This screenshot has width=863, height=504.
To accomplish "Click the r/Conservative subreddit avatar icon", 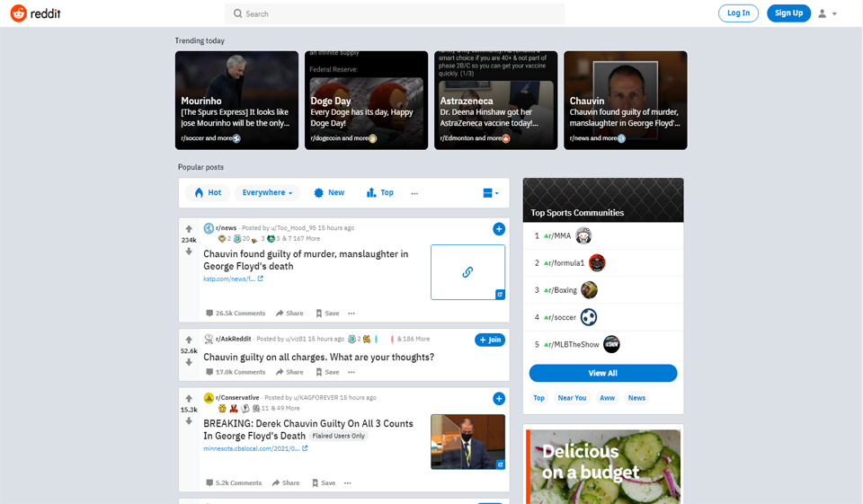I will click(x=209, y=398).
